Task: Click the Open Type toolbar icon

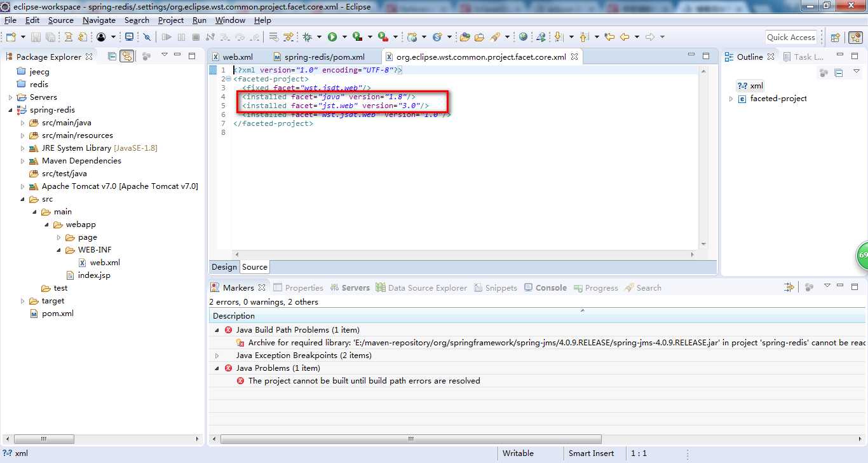Action: coord(465,37)
